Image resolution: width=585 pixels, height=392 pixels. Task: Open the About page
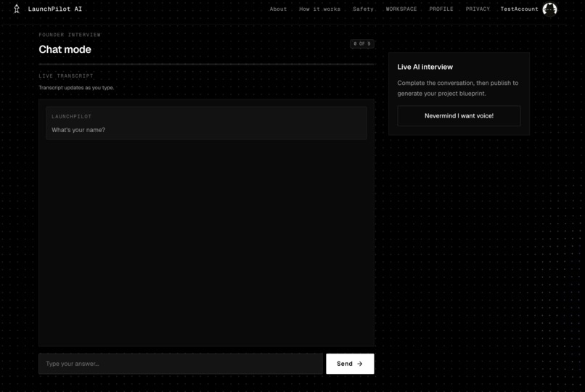278,9
